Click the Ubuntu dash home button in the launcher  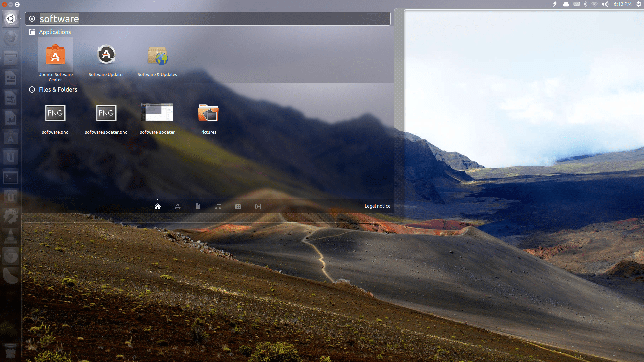[x=11, y=19]
